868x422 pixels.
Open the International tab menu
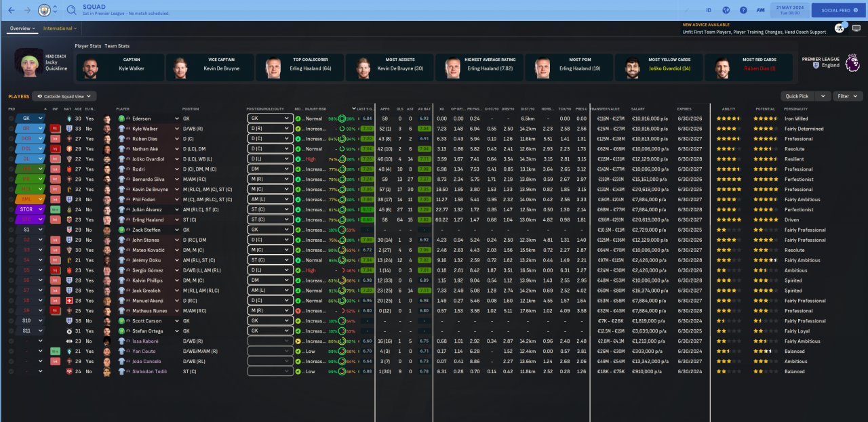click(60, 28)
